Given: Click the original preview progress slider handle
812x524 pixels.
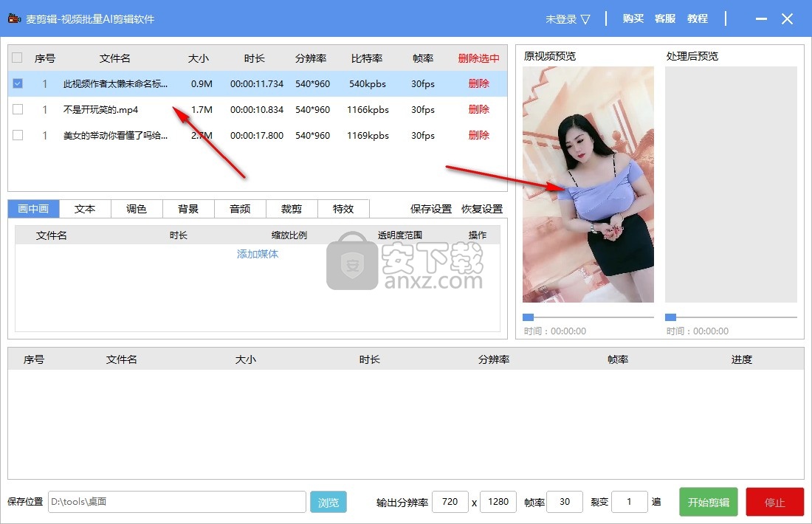Looking at the screenshot, I should click(528, 317).
